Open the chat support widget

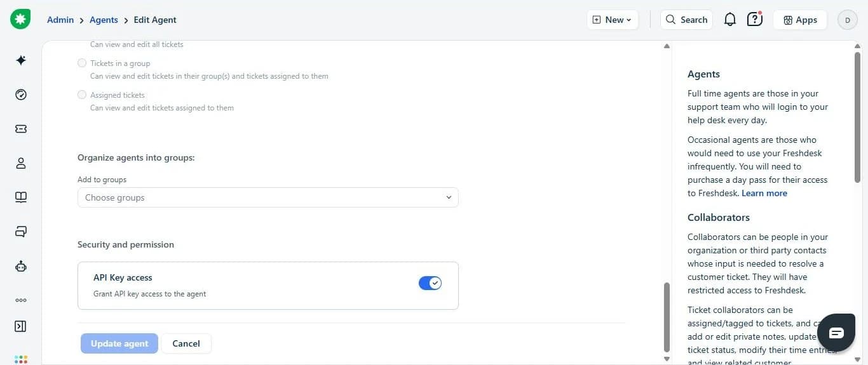836,333
